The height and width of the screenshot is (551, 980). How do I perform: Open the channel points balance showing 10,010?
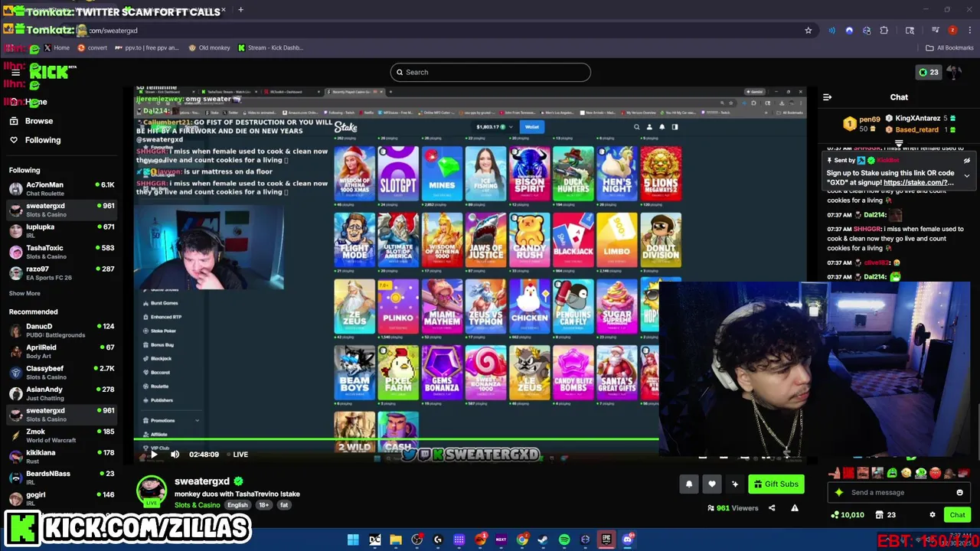click(x=847, y=515)
